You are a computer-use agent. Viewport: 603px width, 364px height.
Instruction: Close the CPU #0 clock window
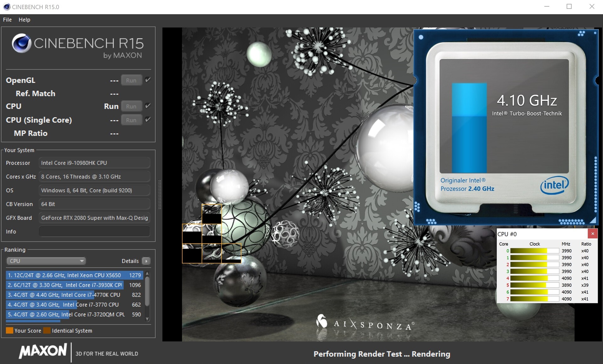[x=592, y=234]
